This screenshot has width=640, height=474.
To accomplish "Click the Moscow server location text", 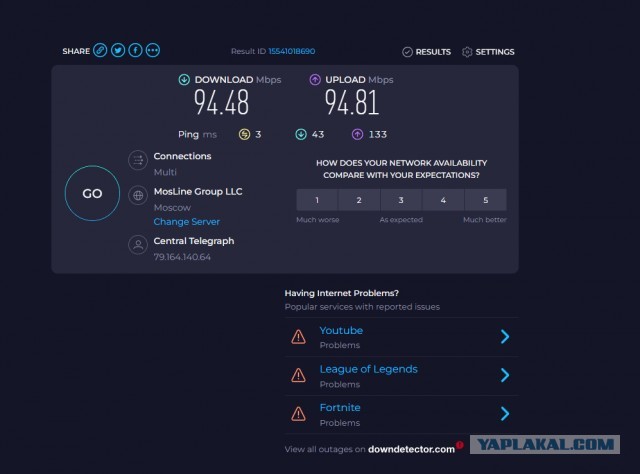I will [x=172, y=208].
